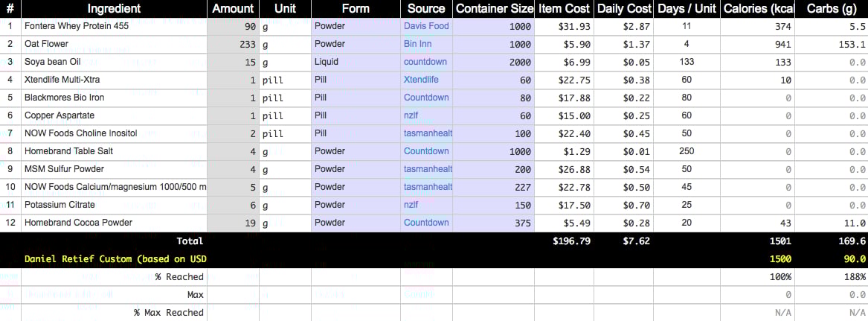The image size is (868, 321).
Task: Select the MSM Sulfur Powder ingredient cell
Action: pyautogui.click(x=114, y=168)
